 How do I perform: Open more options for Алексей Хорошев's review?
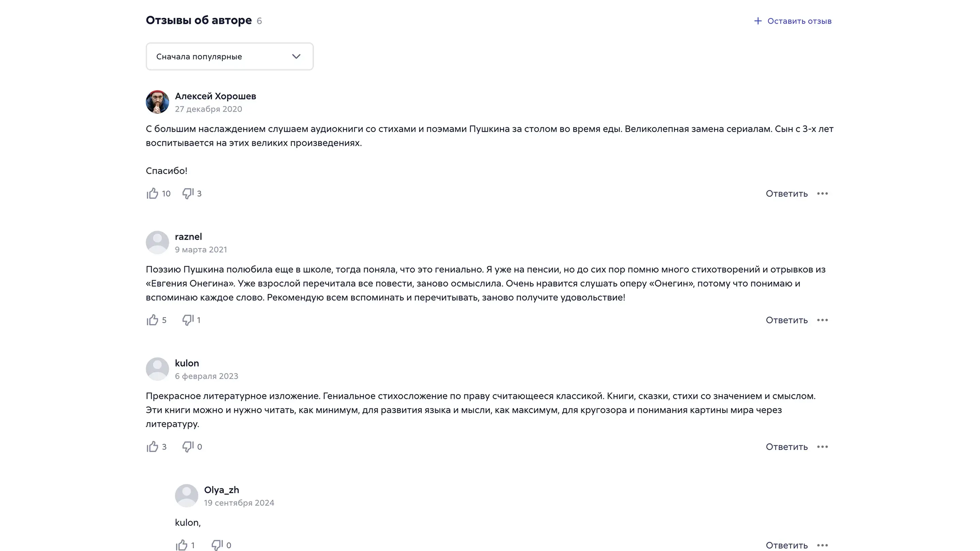coord(822,194)
